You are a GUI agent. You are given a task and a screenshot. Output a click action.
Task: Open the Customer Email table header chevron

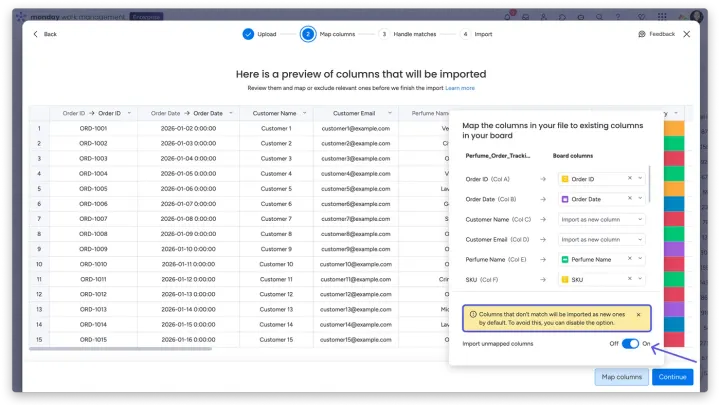point(389,113)
